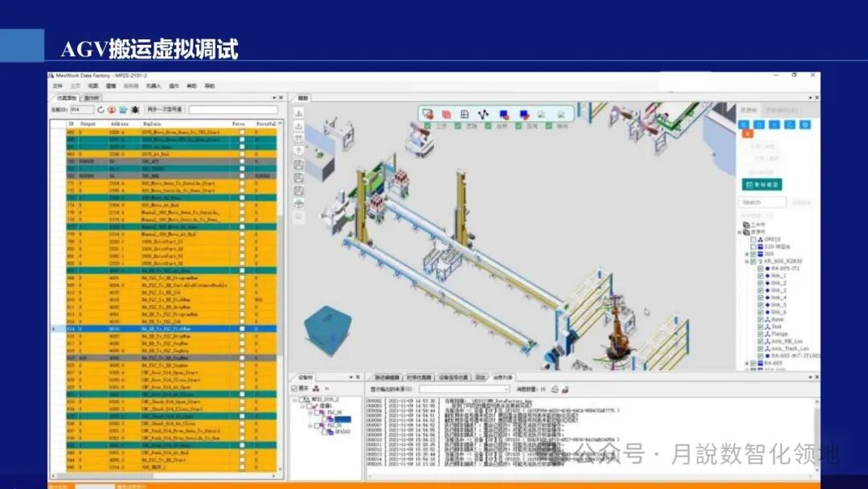The height and width of the screenshot is (489, 868).
Task: Open the 机器人 menu
Action: [x=154, y=86]
